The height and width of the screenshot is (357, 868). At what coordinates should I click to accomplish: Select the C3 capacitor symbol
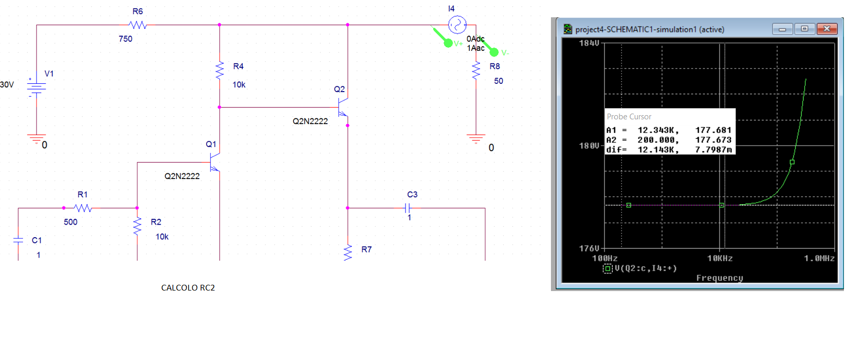(x=408, y=208)
